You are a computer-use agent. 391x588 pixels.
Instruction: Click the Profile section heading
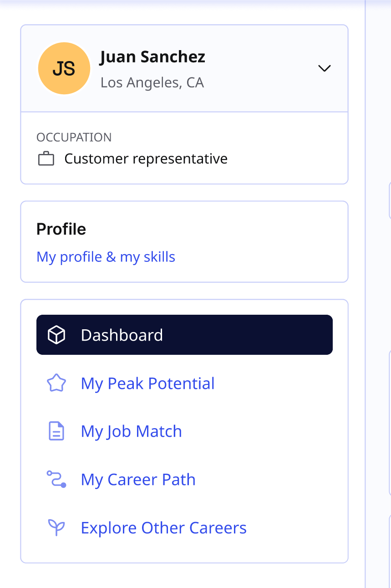[61, 229]
